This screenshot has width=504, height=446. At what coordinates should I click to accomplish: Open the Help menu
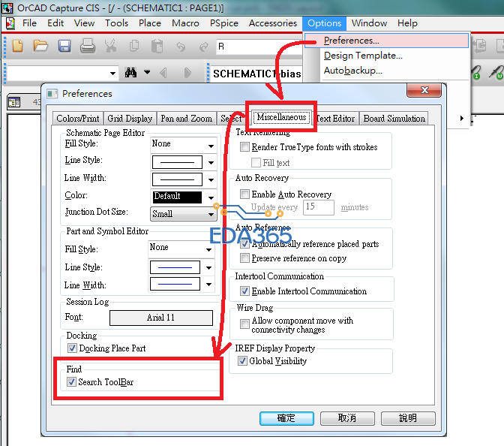(x=407, y=23)
